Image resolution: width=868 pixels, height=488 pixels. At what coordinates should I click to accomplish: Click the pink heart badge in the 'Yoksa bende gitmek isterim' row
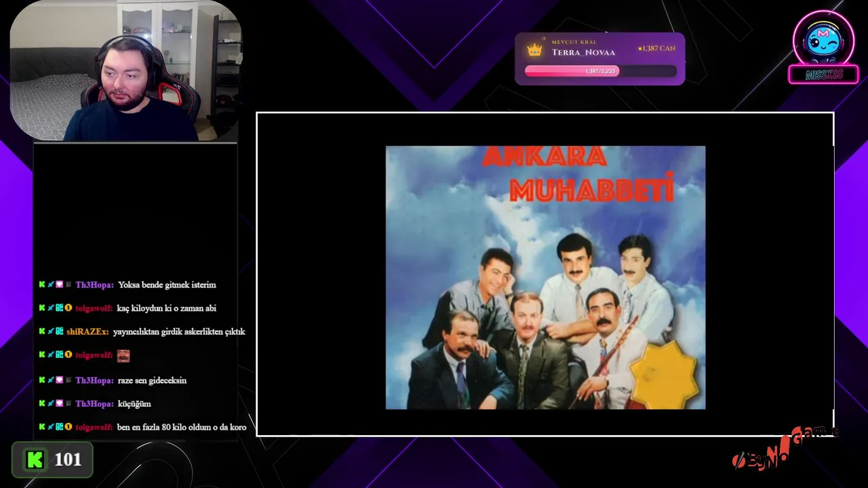coord(59,285)
